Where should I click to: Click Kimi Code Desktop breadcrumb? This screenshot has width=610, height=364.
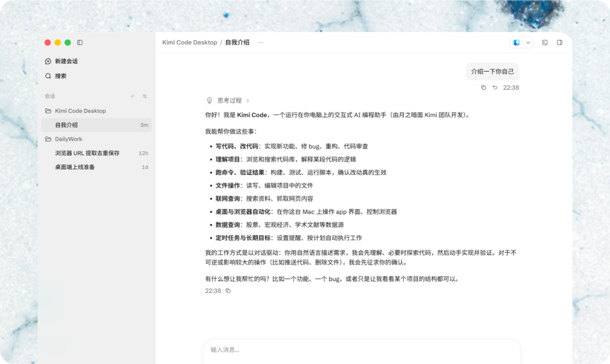point(189,42)
